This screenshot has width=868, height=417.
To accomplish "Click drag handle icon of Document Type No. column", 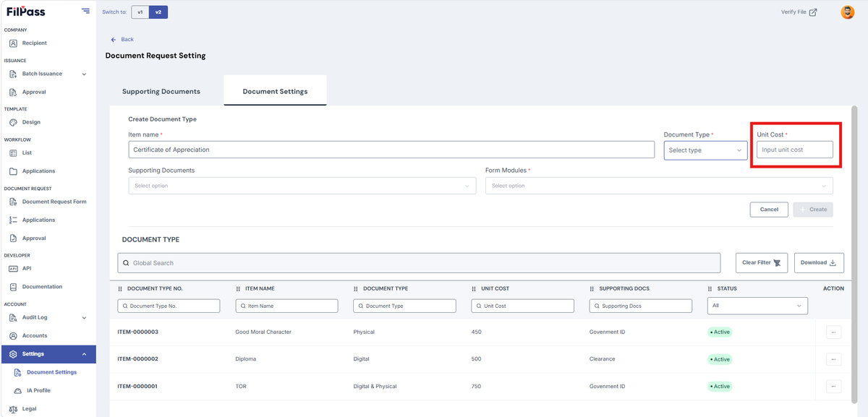I will click(120, 289).
